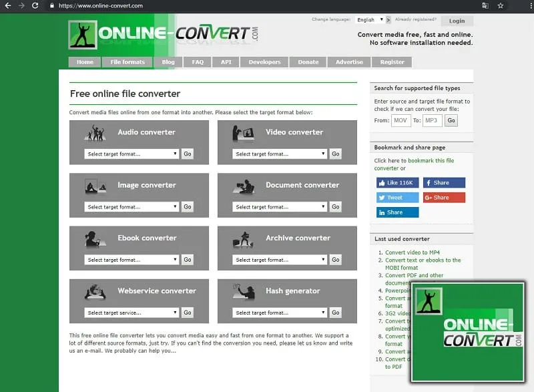The height and width of the screenshot is (392, 534).
Task: Click the From source format field
Action: click(x=400, y=120)
